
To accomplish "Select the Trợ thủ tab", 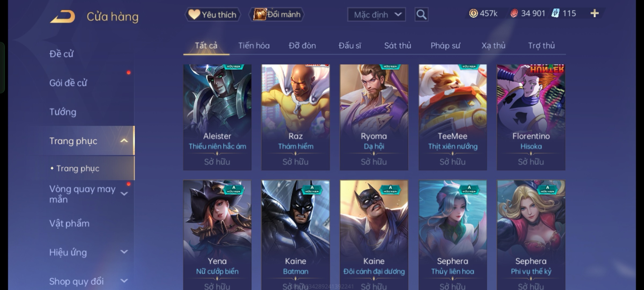I will pos(541,46).
